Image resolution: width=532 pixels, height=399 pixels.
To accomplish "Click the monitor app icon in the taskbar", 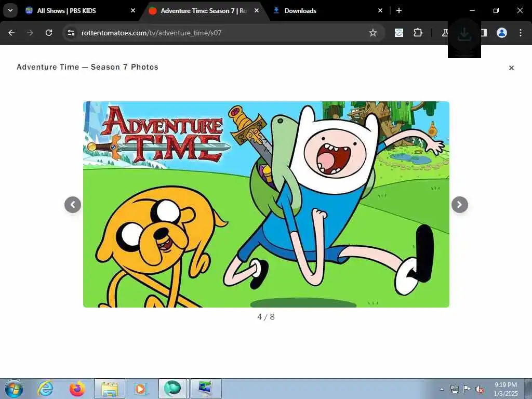I will (x=206, y=389).
